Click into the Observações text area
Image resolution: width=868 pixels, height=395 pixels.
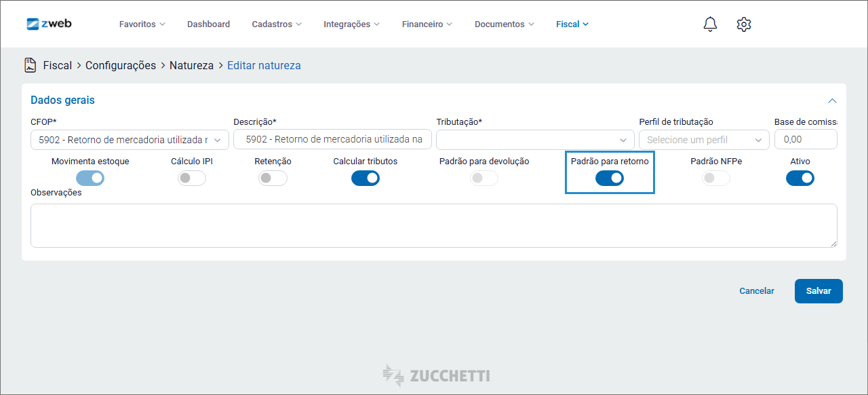[433, 225]
